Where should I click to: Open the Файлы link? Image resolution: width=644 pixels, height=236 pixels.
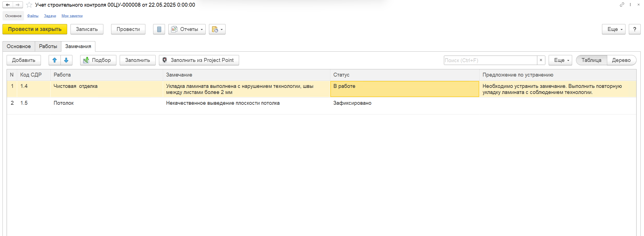[33, 16]
